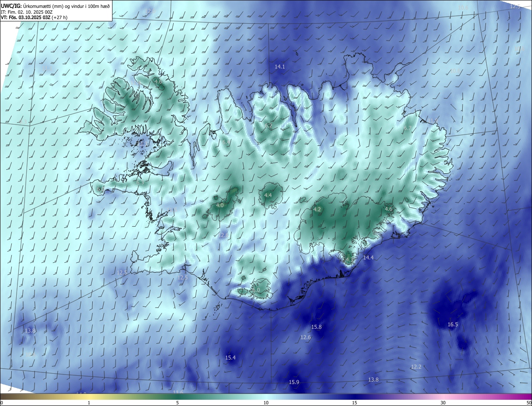Click the 13.8 value in the southwest ocean

[30, 330]
